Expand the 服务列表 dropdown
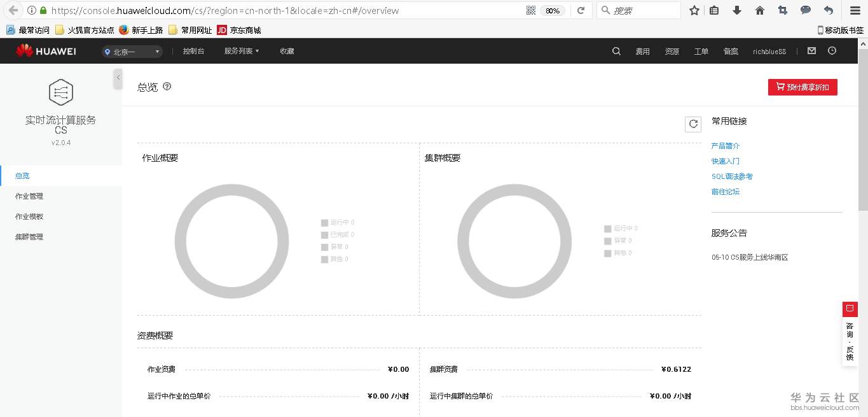This screenshot has width=868, height=417. coord(241,52)
